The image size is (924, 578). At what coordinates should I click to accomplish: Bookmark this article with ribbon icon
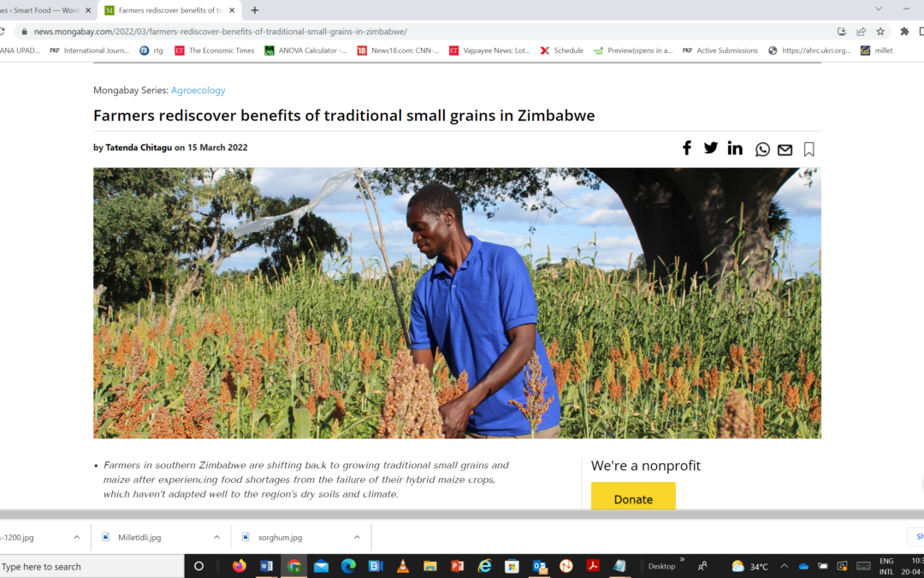(809, 149)
